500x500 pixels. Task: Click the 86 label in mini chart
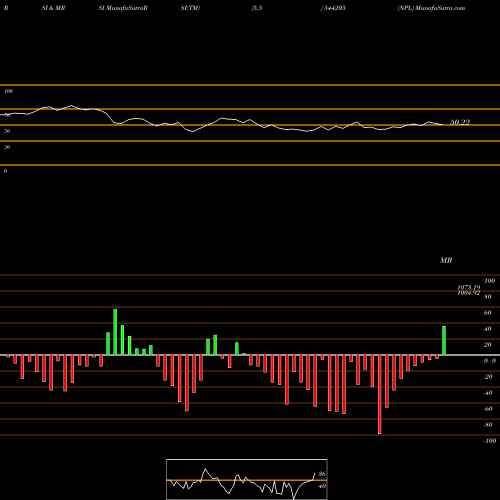pyautogui.click(x=322, y=474)
